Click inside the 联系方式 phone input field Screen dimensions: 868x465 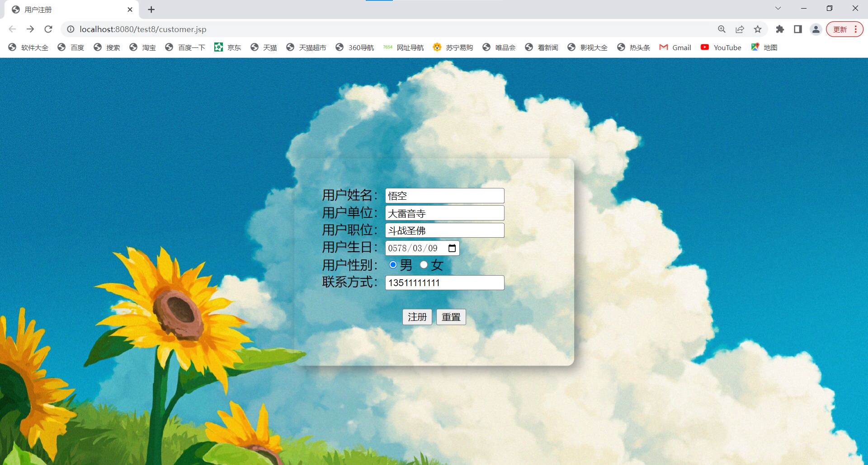[444, 282]
